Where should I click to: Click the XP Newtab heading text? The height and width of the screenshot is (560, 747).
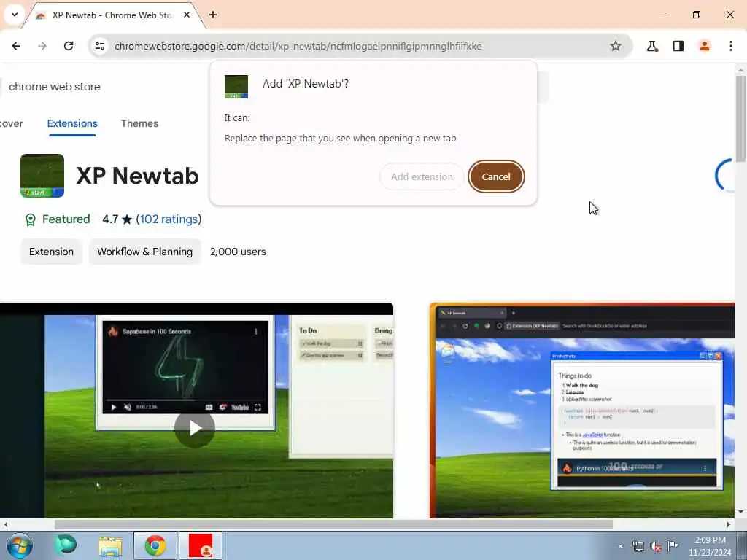137,176
